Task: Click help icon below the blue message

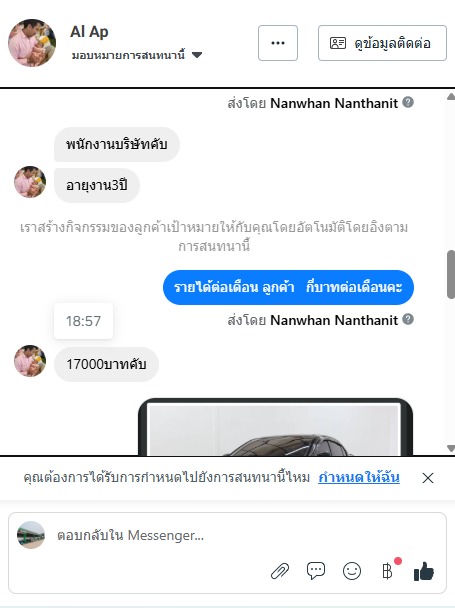Action: [x=408, y=319]
